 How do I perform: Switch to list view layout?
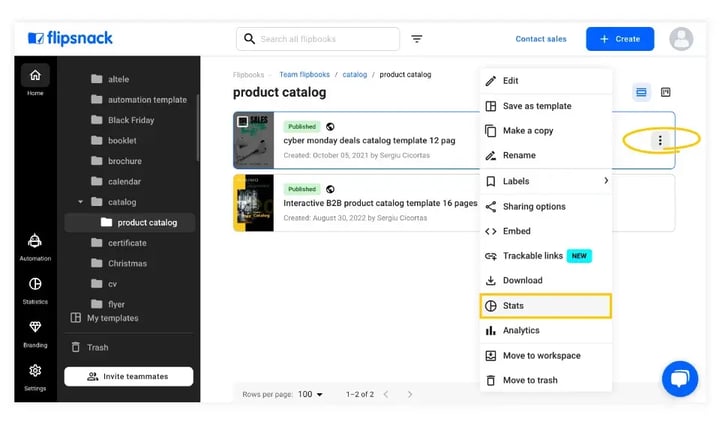click(641, 92)
